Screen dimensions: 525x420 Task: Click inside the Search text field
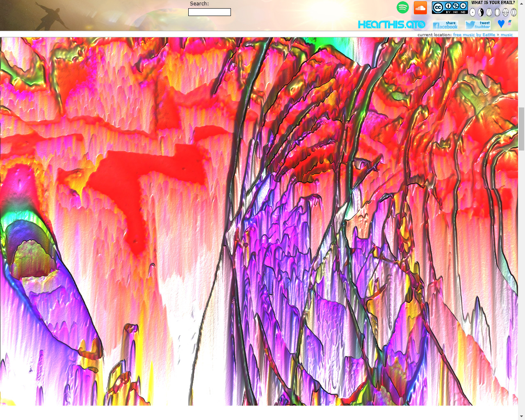209,12
